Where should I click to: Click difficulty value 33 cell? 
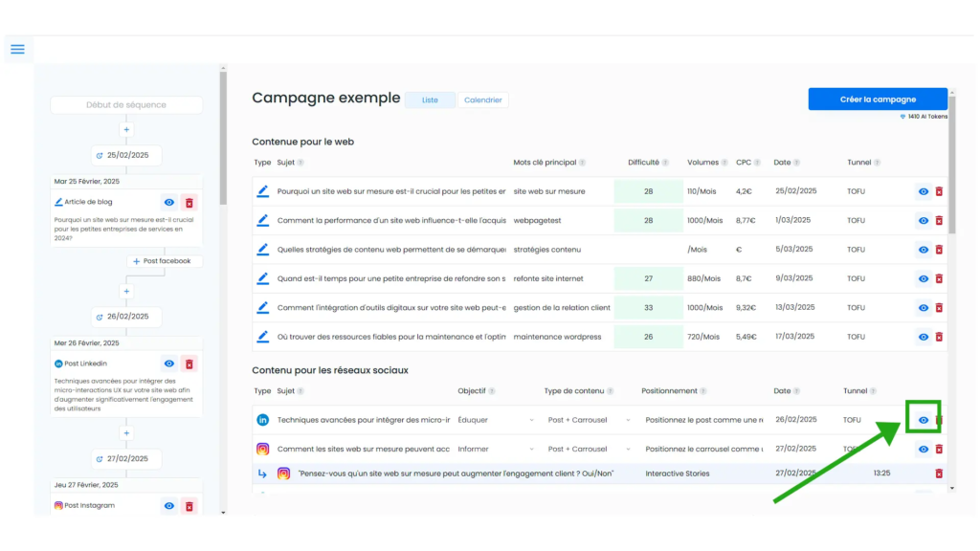pos(648,307)
